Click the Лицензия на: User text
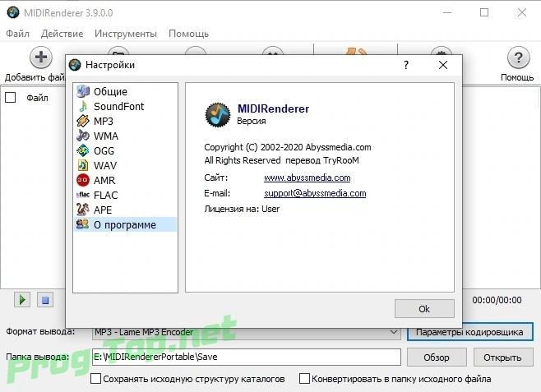541x392 pixels. coord(242,209)
